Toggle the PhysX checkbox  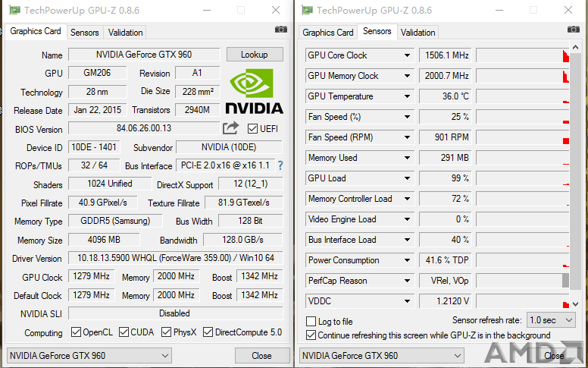point(166,332)
